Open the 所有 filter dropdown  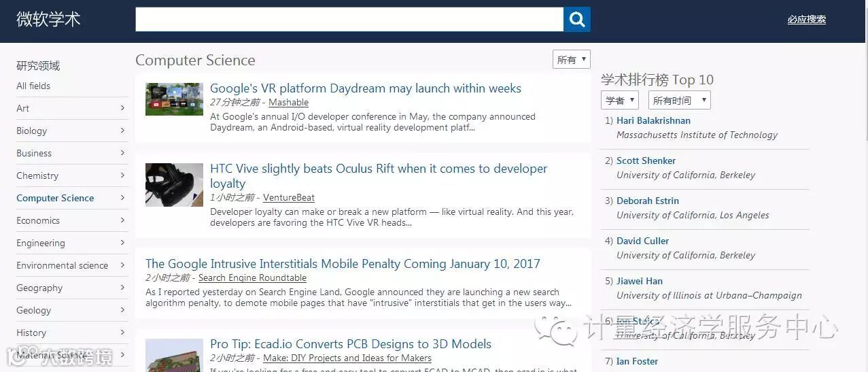[x=571, y=60]
